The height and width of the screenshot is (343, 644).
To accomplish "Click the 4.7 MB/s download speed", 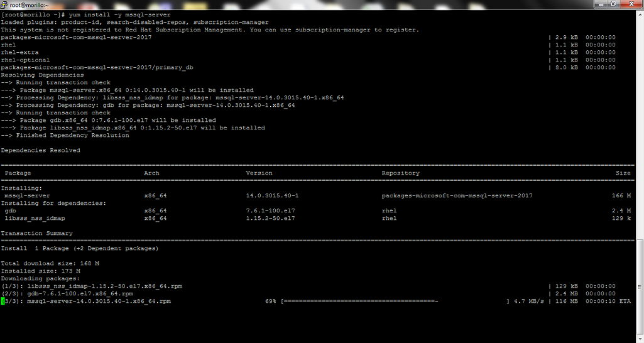I will click(x=529, y=301).
